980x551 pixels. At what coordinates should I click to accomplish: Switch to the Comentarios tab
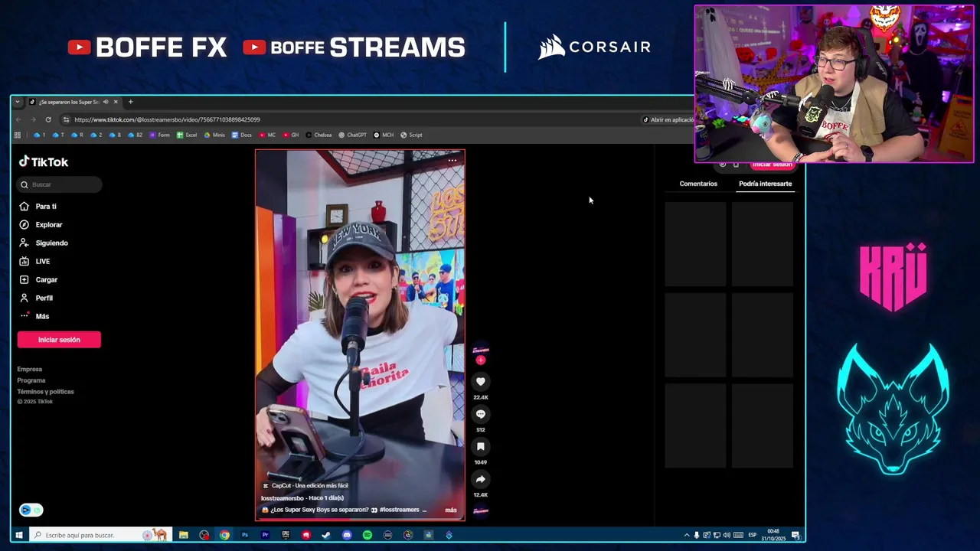(698, 184)
